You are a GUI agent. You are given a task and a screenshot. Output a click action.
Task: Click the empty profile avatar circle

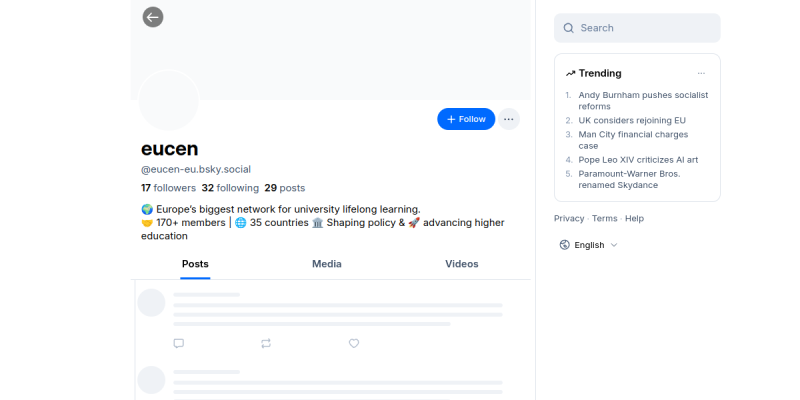(168, 100)
